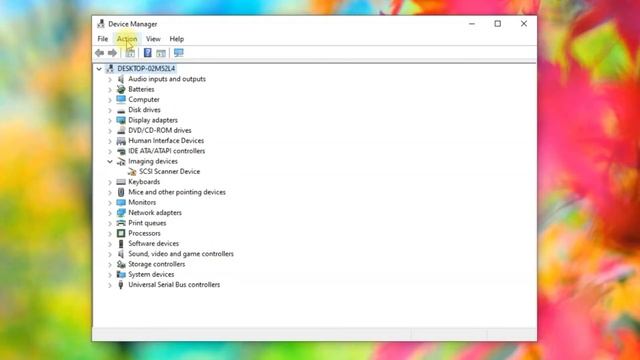Click the Device Manager title bar icon
640x360 pixels.
pyautogui.click(x=100, y=24)
